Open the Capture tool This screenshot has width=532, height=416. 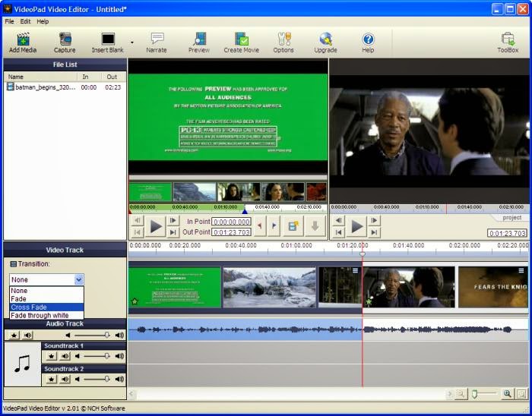(65, 43)
